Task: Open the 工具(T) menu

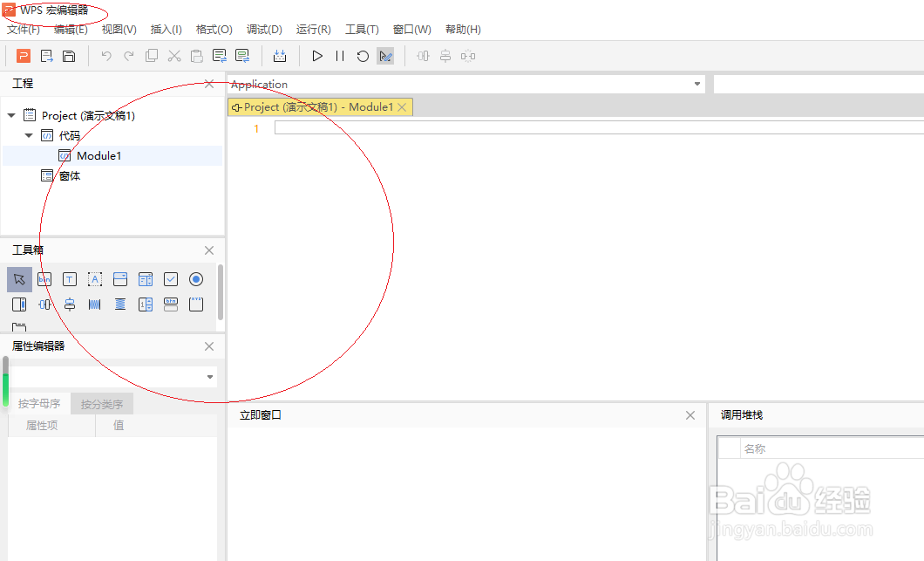Action: click(362, 30)
